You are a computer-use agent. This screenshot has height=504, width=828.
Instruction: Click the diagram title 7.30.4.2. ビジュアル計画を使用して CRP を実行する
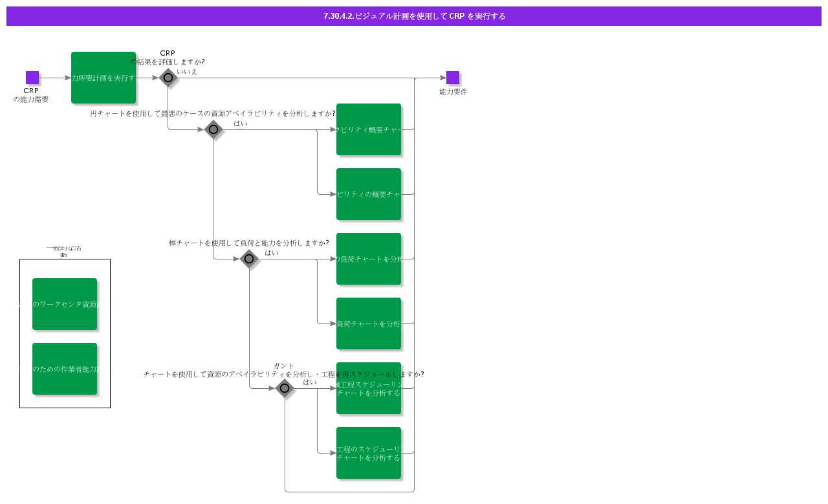point(414,16)
